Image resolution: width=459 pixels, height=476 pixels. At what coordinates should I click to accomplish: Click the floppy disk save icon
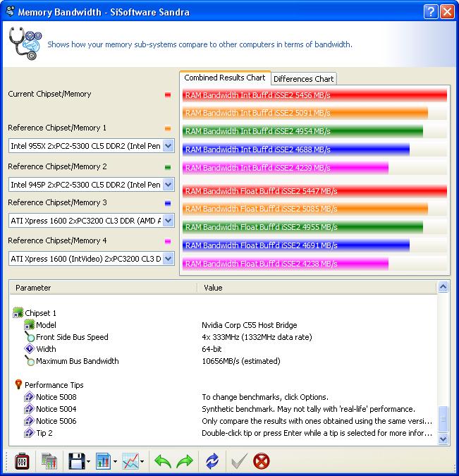point(76,461)
